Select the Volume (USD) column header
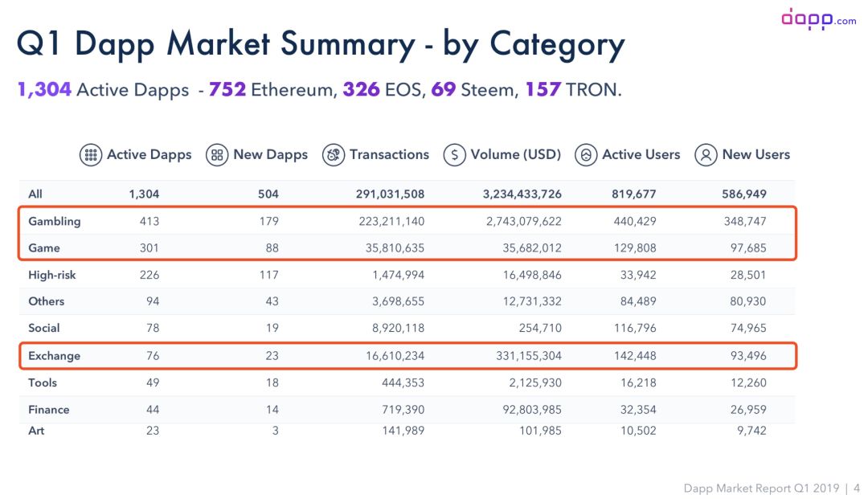Image resolution: width=868 pixels, height=499 pixels. coord(515,155)
